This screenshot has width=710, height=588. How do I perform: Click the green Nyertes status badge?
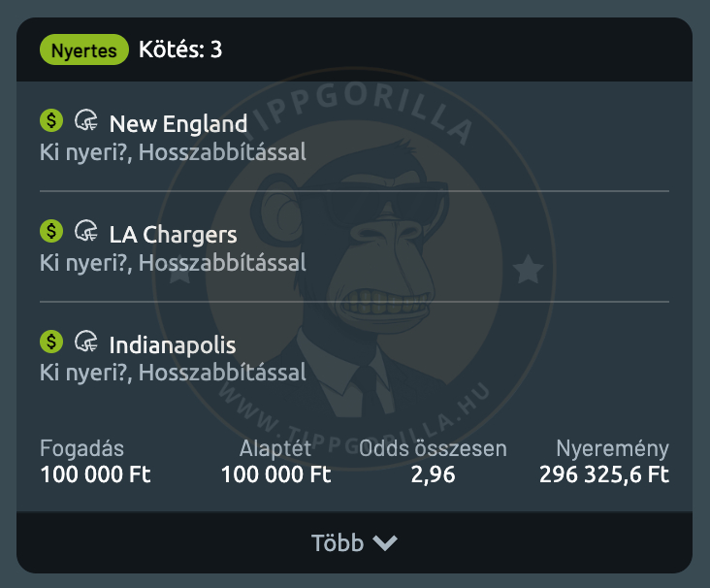(x=84, y=49)
